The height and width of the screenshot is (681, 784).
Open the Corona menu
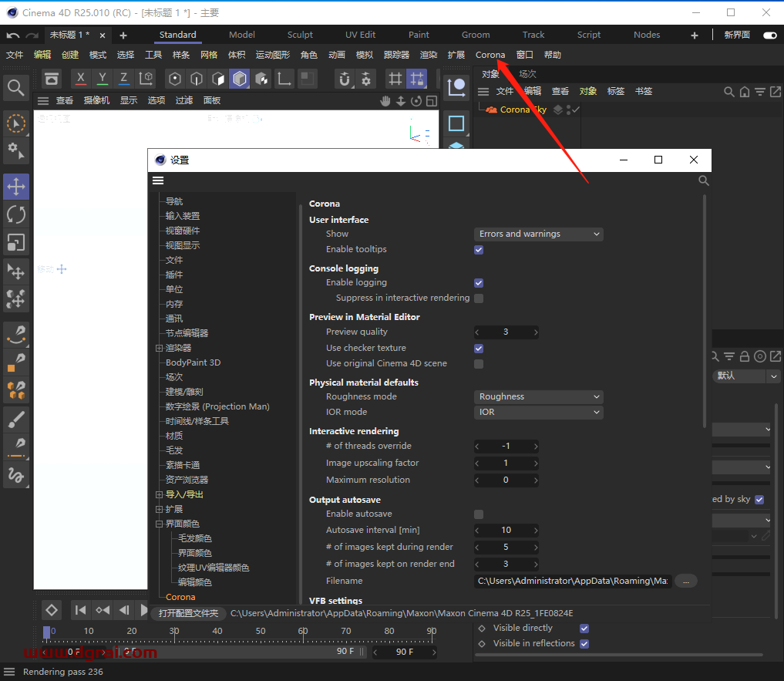tap(490, 55)
